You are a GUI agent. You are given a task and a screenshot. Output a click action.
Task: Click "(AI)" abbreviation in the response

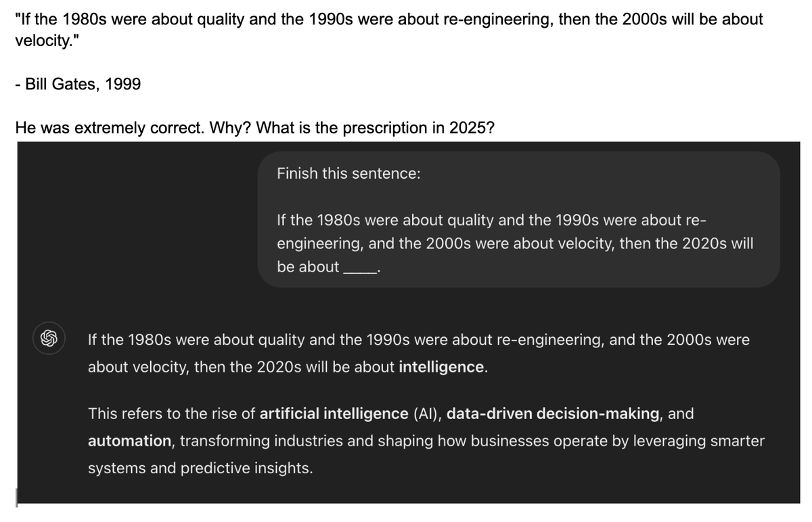[x=427, y=413]
